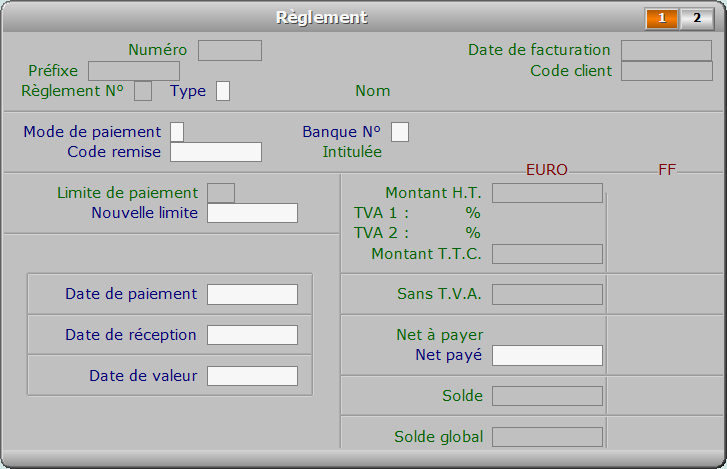Select the Date de facturation field
The height and width of the screenshot is (469, 727).
666,51
